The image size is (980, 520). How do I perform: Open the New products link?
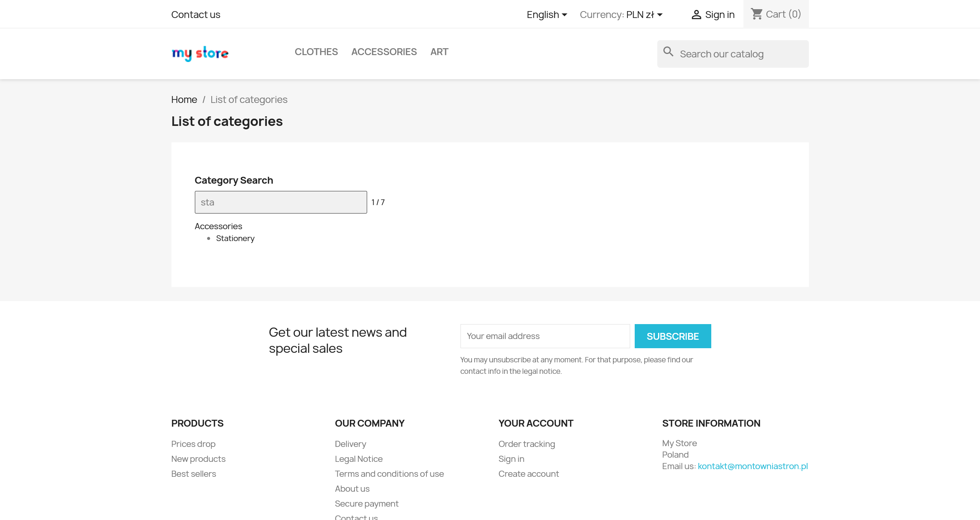click(x=198, y=459)
